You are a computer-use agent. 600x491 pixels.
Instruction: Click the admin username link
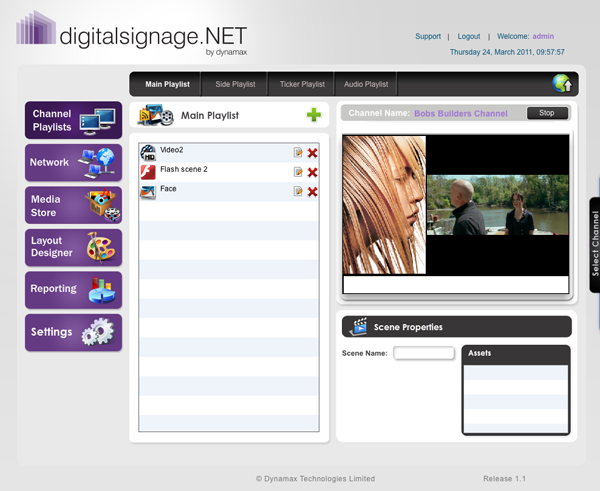(543, 36)
